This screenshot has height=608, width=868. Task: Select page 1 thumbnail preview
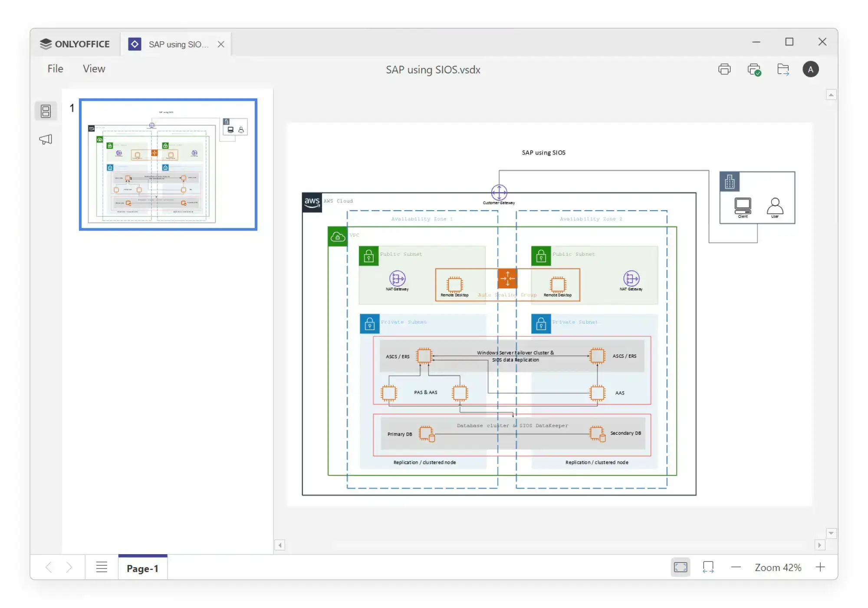point(168,165)
